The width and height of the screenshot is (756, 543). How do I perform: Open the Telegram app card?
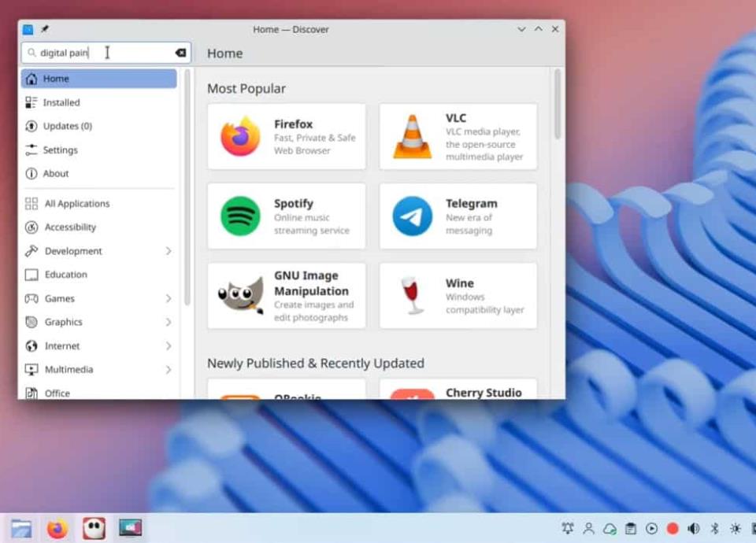(458, 216)
